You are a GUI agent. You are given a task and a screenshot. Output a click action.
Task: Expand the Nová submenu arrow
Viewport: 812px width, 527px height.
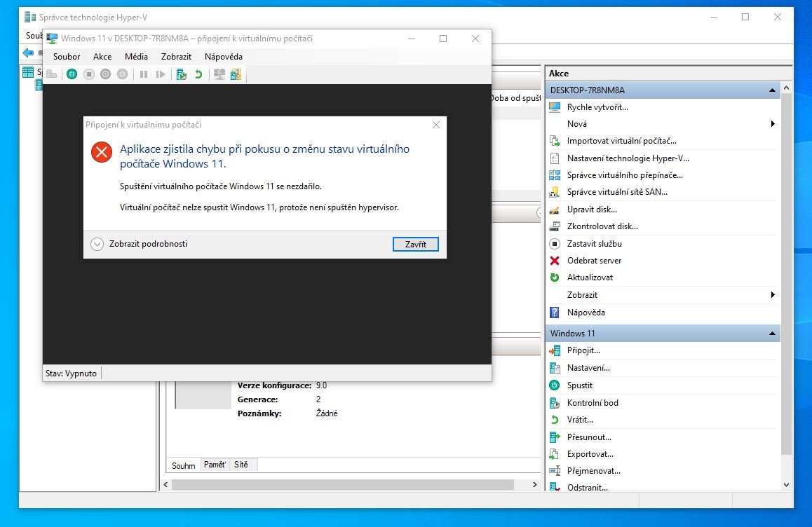[x=773, y=124]
